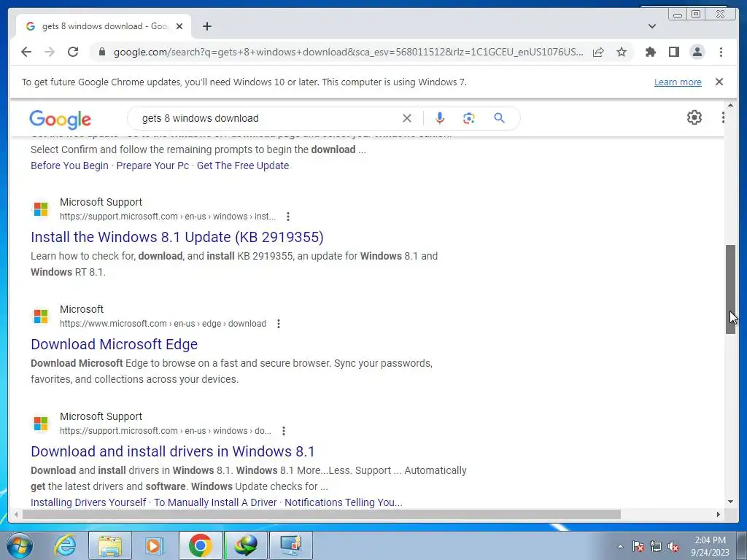
Task: Dismiss the Chrome update notification bar
Action: coord(719,82)
